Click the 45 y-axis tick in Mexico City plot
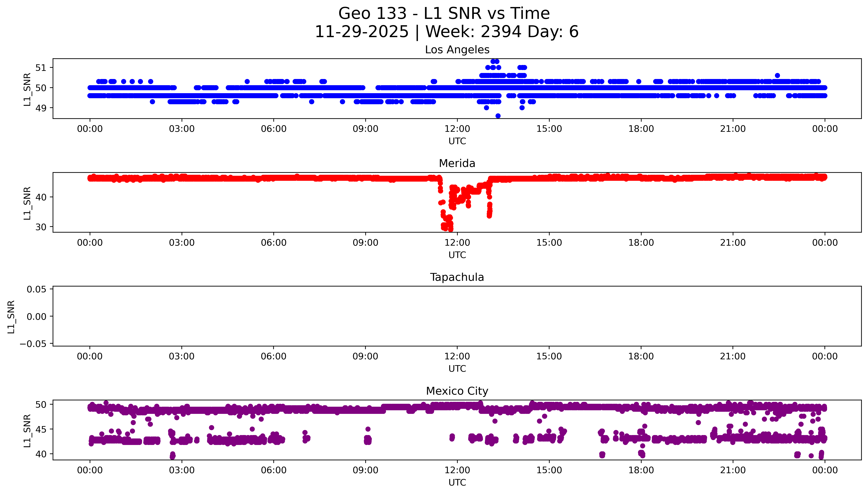Viewport: 868px width, 494px height. (41, 429)
